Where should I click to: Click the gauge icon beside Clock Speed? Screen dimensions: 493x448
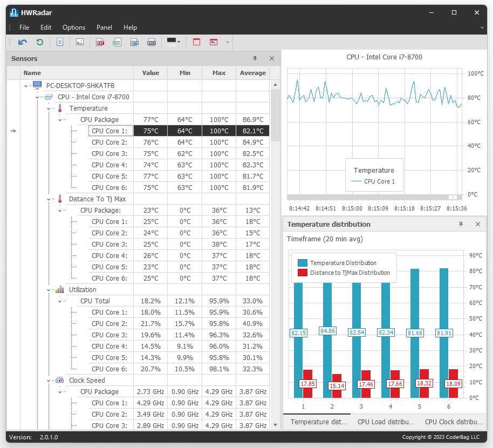coord(60,380)
